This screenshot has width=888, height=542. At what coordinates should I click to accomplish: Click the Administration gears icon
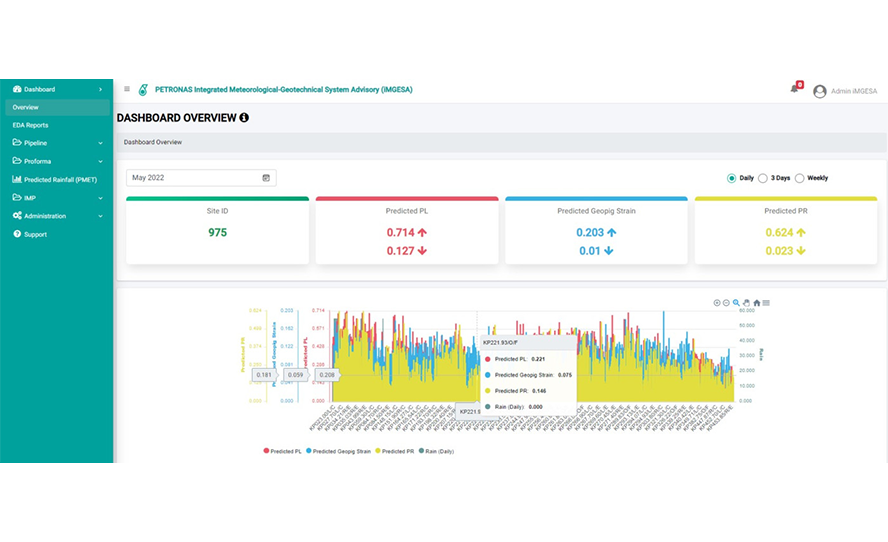pos(17,216)
